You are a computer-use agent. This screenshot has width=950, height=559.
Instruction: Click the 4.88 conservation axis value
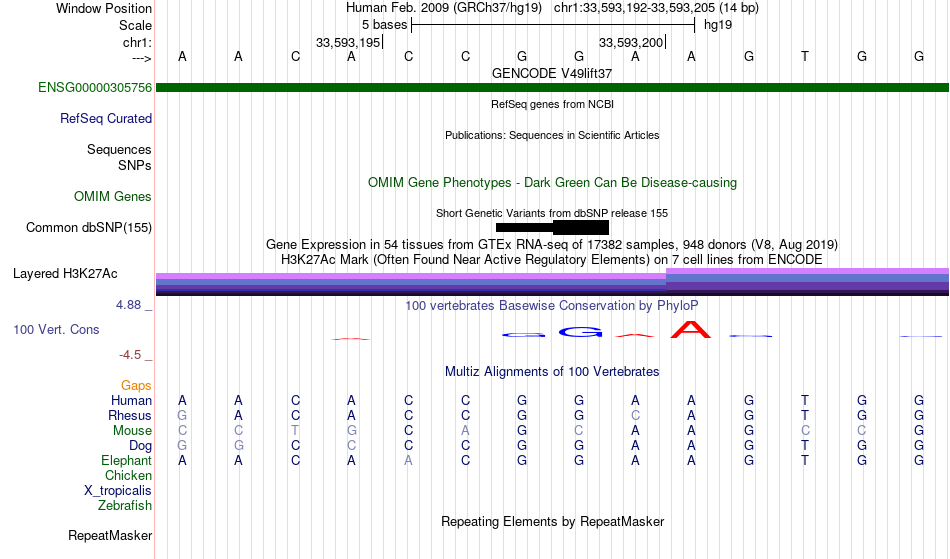pos(129,305)
